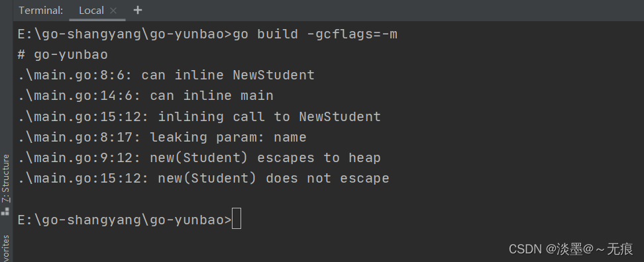Image resolution: width=644 pixels, height=262 pixels.
Task: Close the Local terminal tab
Action: click(113, 11)
